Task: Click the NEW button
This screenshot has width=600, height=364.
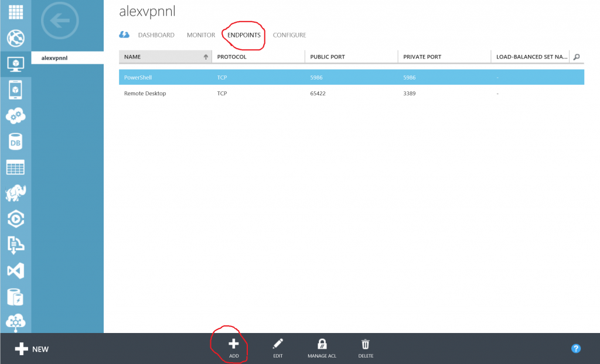Action: coord(32,349)
